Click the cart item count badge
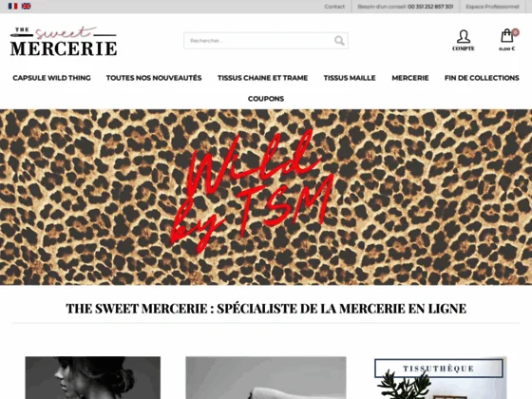 515,32
